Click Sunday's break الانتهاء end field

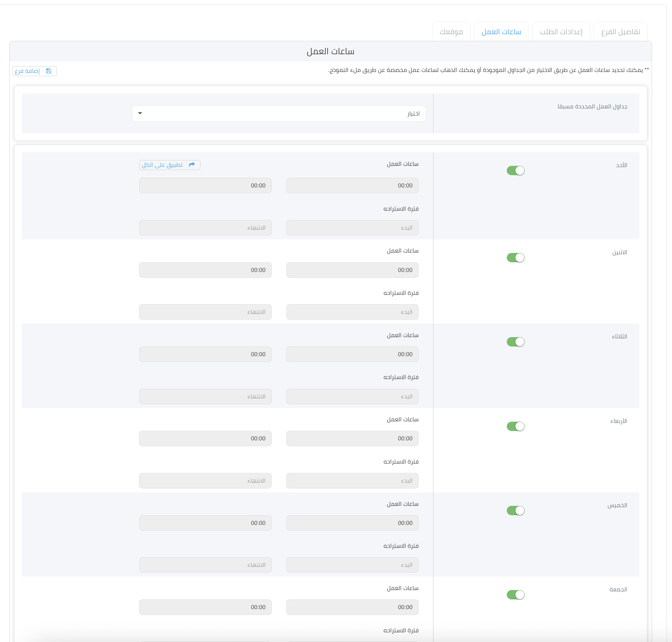(205, 227)
